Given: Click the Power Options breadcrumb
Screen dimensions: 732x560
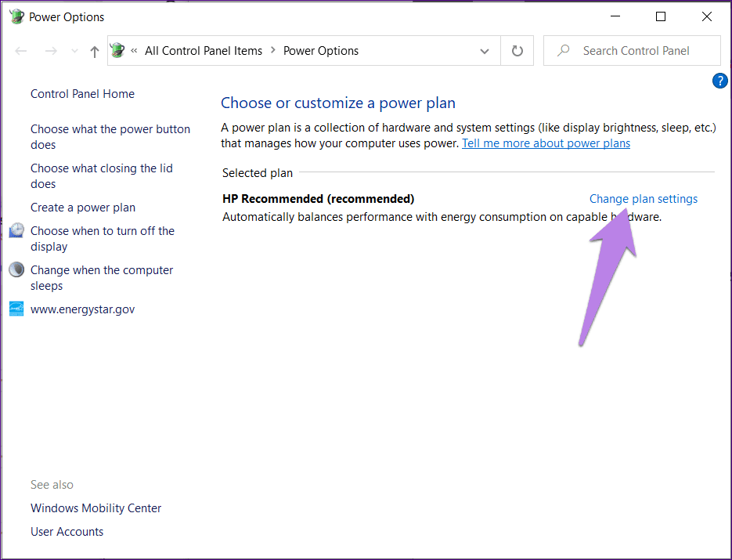Looking at the screenshot, I should coord(321,50).
